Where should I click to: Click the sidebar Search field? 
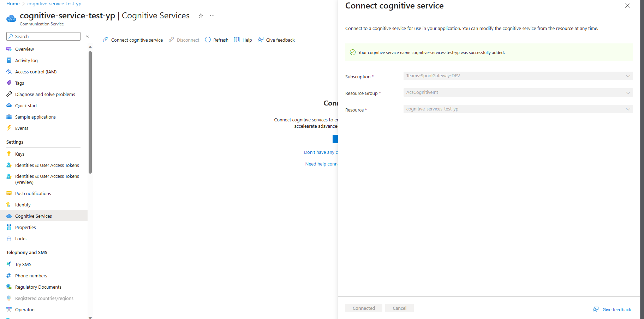43,36
